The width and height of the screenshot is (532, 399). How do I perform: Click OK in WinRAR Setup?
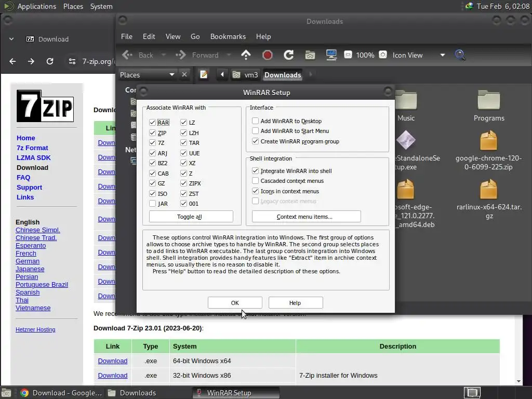click(235, 303)
